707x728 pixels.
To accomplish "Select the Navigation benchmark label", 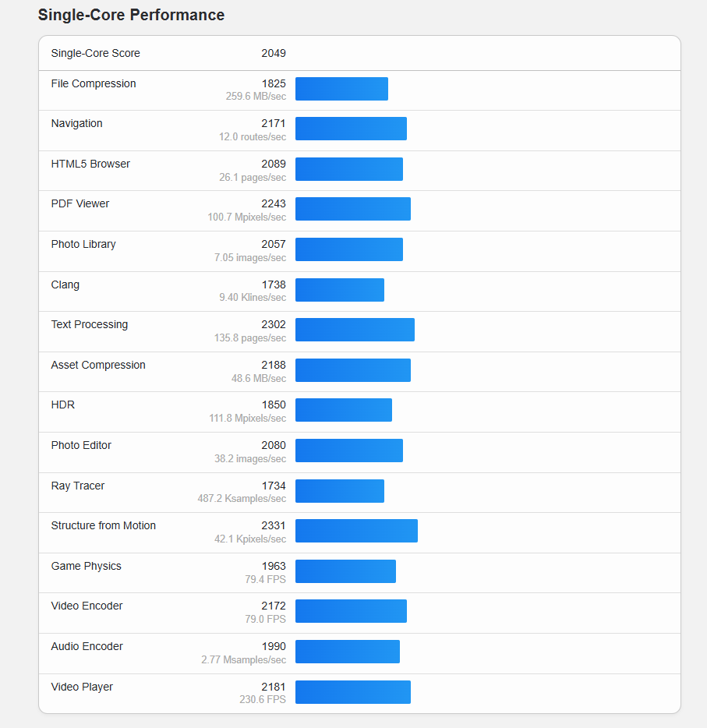I will tap(76, 123).
